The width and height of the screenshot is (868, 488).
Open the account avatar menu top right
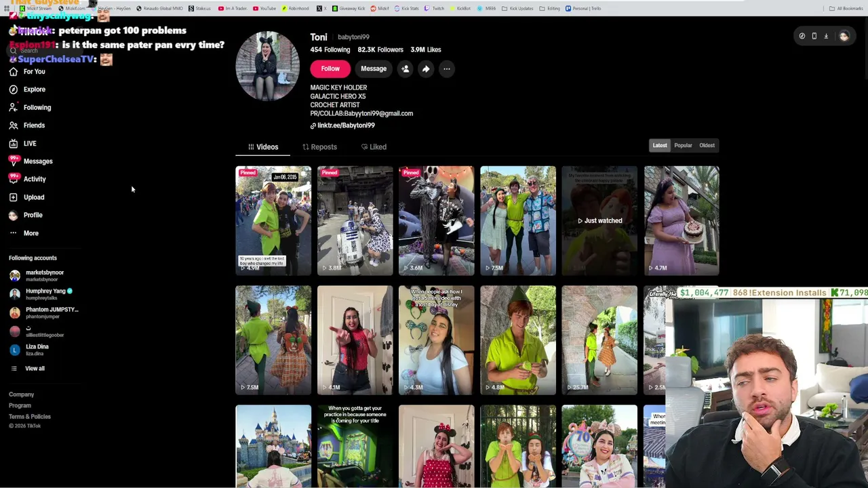click(844, 37)
